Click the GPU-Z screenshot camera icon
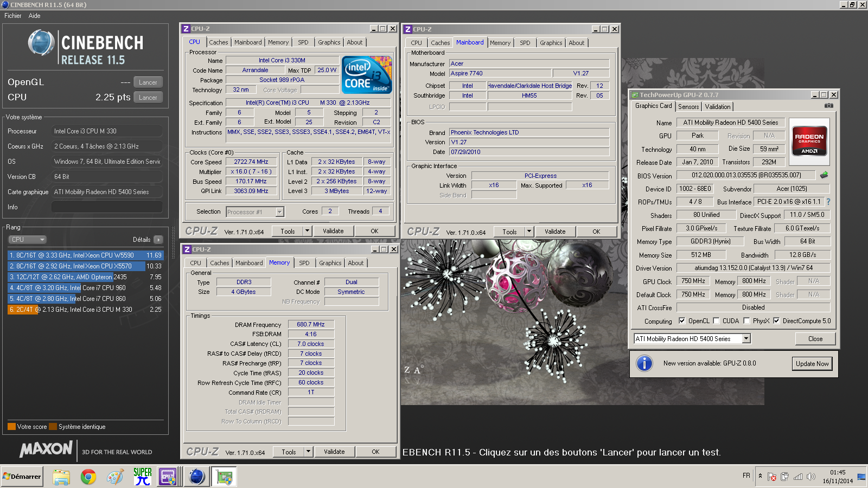Image resolution: width=868 pixels, height=488 pixels. coord(829,106)
